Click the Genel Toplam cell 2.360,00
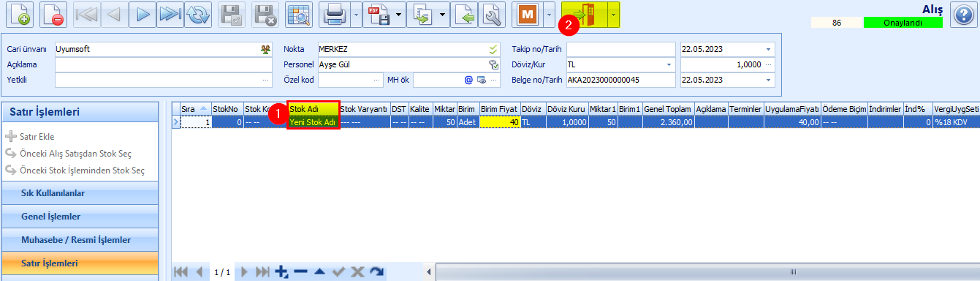Image resolution: width=980 pixels, height=281 pixels. 668,123
